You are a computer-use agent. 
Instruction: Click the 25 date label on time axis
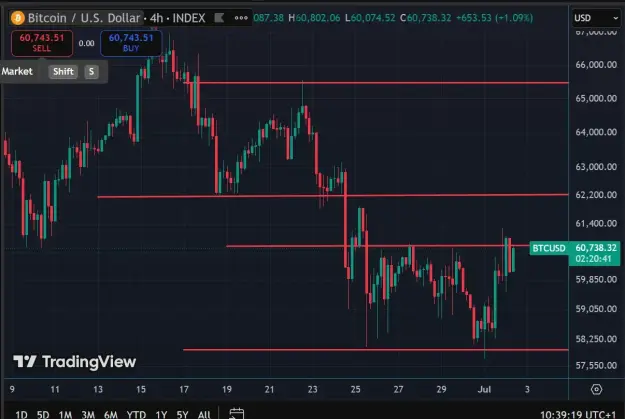[x=355, y=389]
